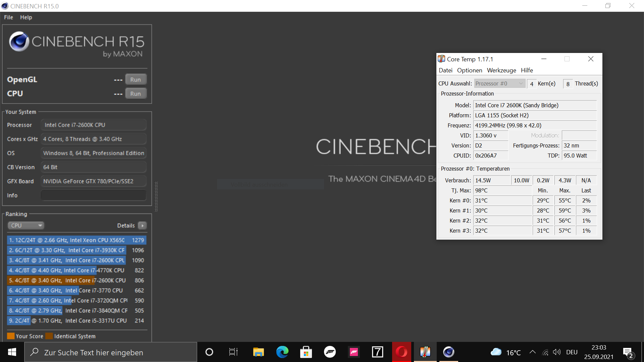This screenshot has width=644, height=362.
Task: Open the Forza round icon on taskbar
Action: tap(330, 352)
